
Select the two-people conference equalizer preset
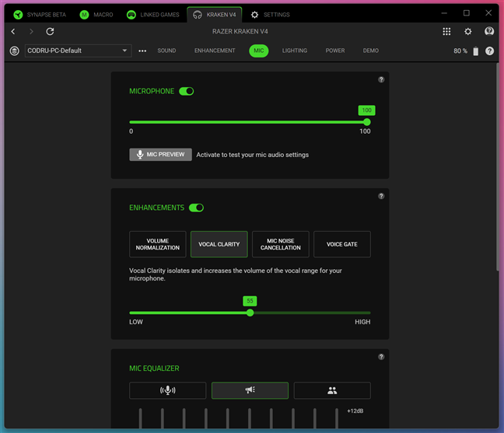332,390
